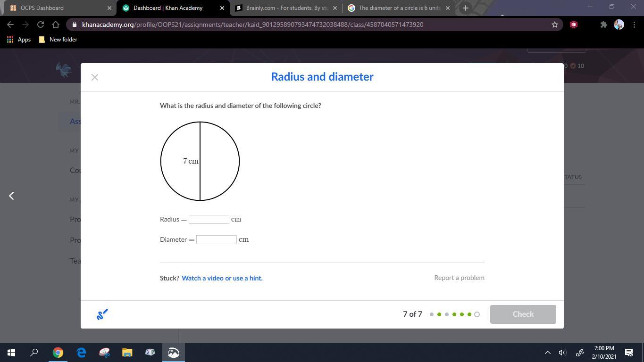Switch to the Brainly.com tab
This screenshot has height=362, width=644.
click(x=286, y=8)
